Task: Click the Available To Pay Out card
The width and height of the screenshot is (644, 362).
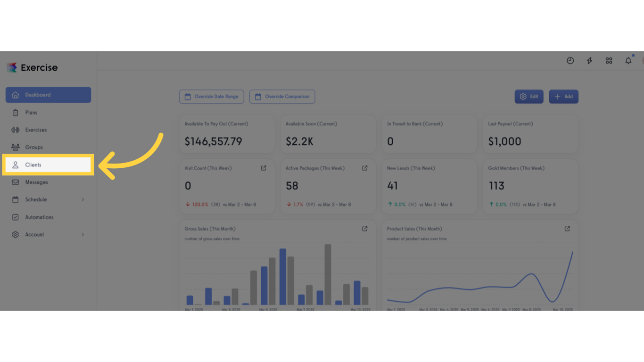Action: pyautogui.click(x=227, y=134)
